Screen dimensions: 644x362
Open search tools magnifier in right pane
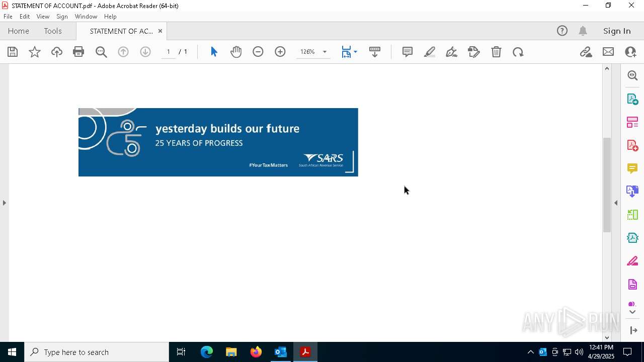pos(632,75)
